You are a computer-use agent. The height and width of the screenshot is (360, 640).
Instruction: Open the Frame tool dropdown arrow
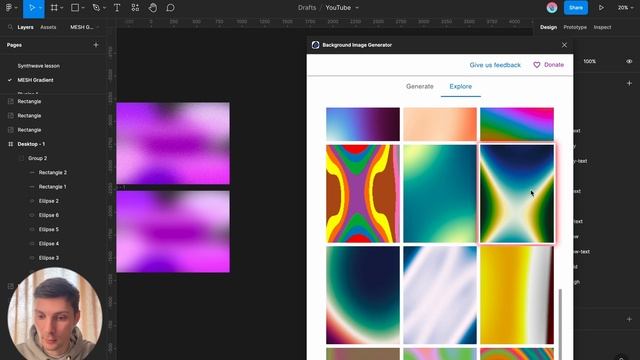(x=62, y=8)
